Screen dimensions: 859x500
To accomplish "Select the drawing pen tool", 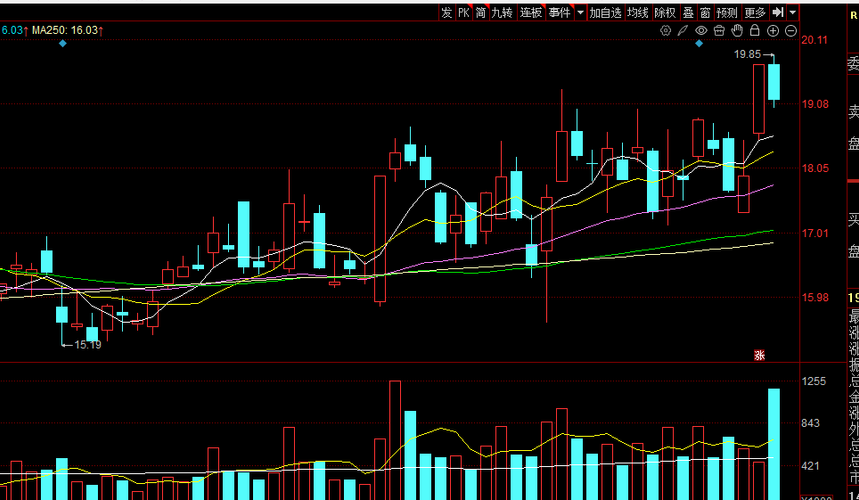I will (683, 31).
